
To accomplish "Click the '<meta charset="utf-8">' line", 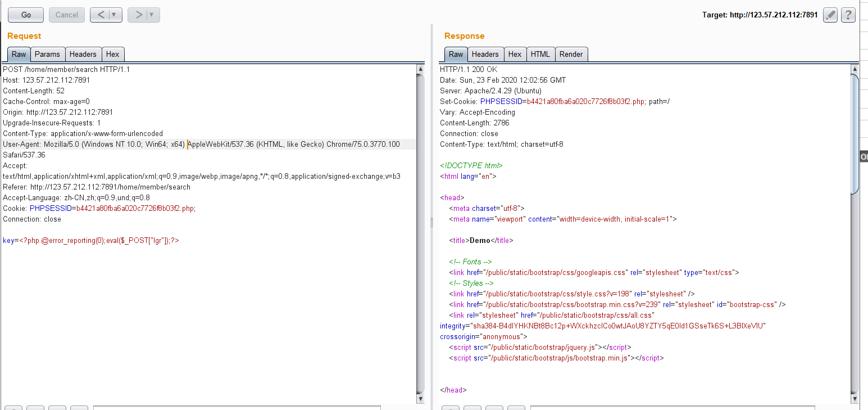I will click(x=486, y=209).
